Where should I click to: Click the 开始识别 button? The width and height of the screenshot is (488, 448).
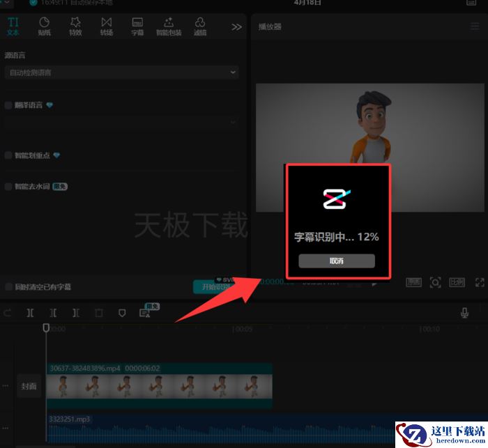pyautogui.click(x=215, y=286)
